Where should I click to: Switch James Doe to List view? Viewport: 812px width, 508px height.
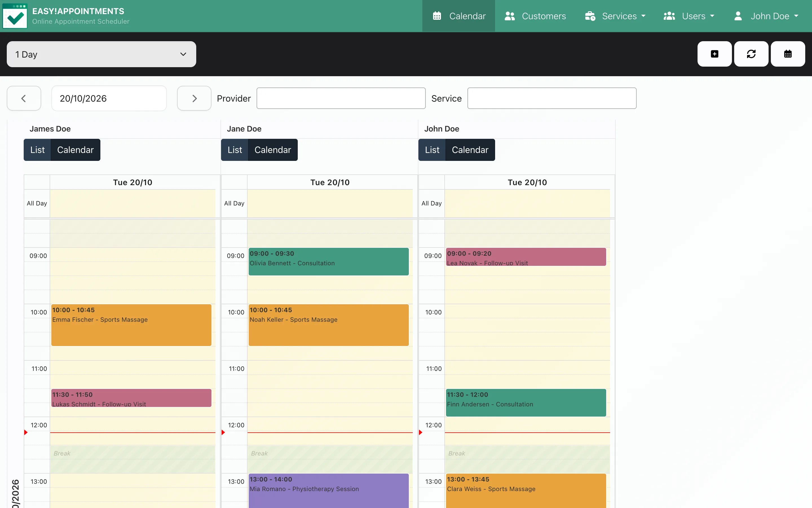(x=37, y=150)
